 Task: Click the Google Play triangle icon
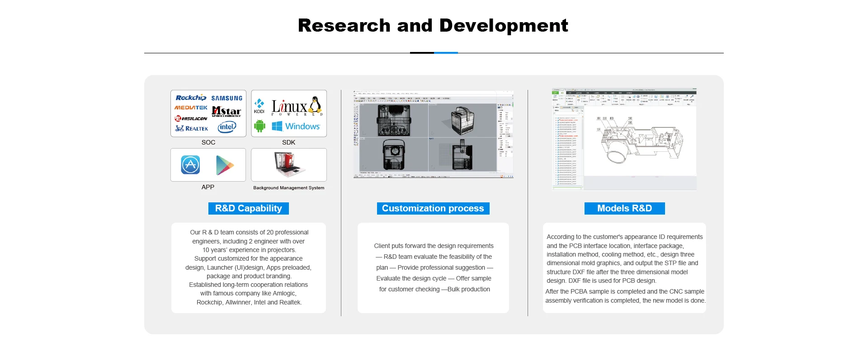[225, 165]
